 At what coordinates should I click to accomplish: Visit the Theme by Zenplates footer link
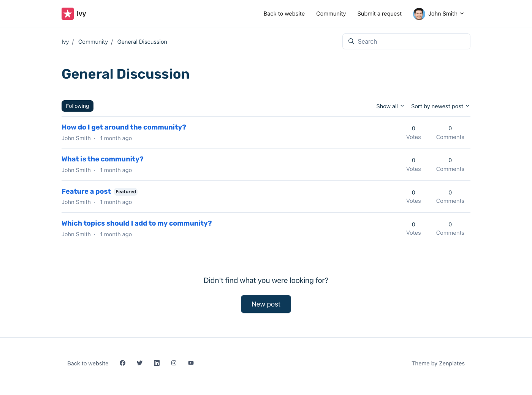point(438,363)
